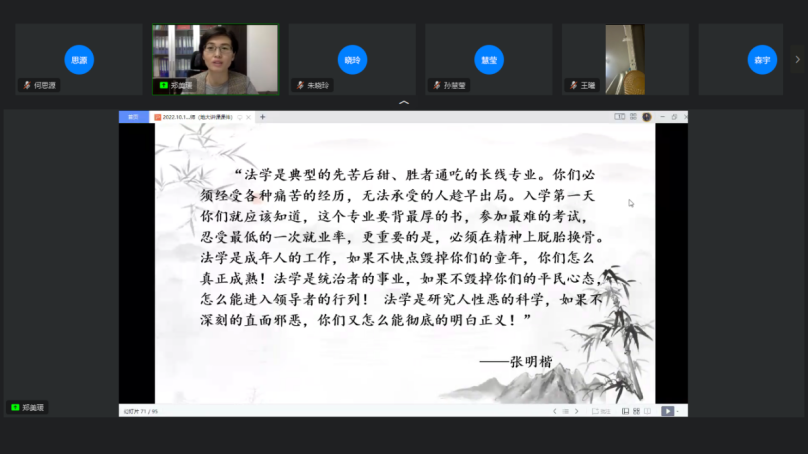The image size is (808, 455).
Task: Click the user account avatar icon
Action: [x=646, y=117]
